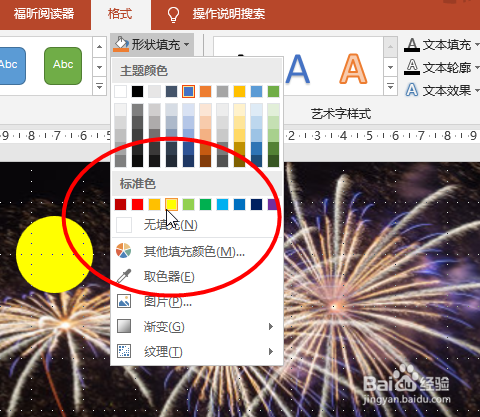Expand the 渐变 submenu arrow
The width and height of the screenshot is (480, 417).
pos(271,327)
